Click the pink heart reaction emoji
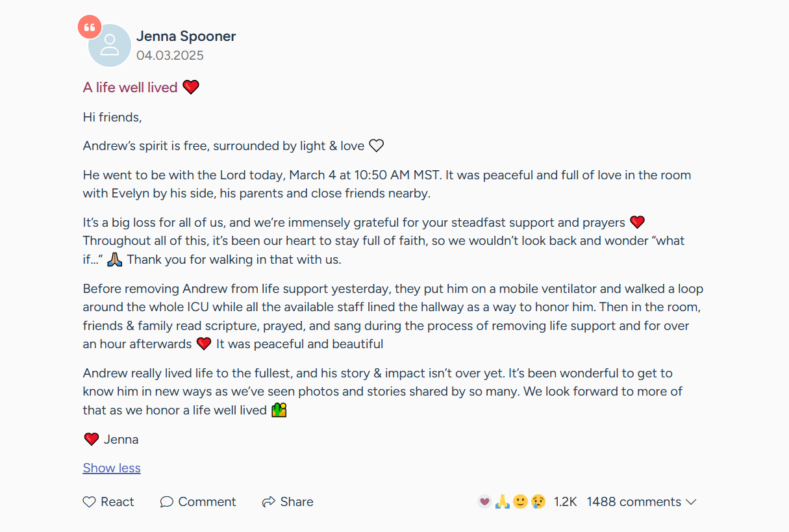 coord(484,501)
